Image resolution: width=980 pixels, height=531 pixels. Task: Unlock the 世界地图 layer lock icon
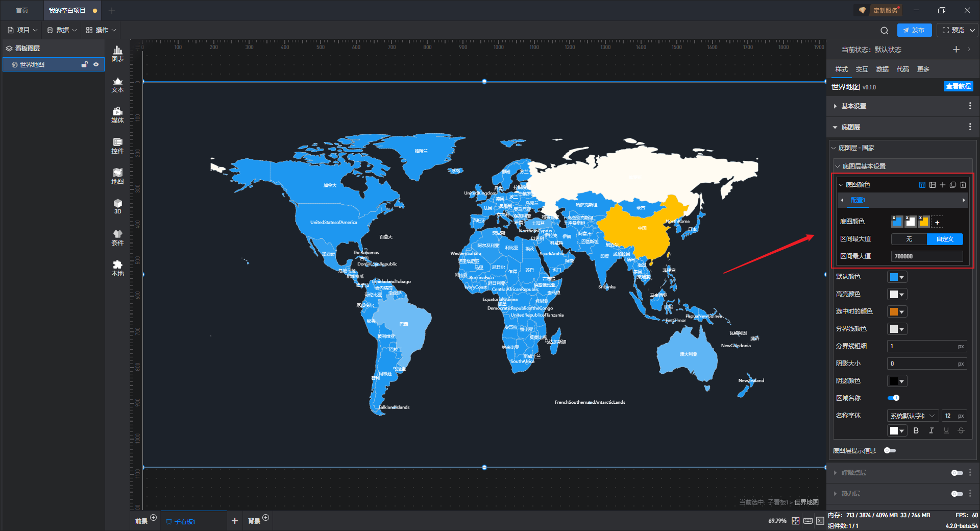point(85,64)
